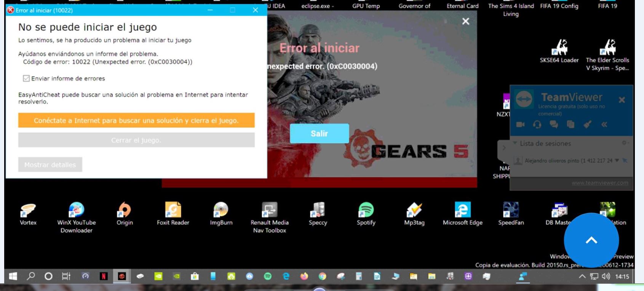The width and height of the screenshot is (644, 291).
Task: Open the TeamViewer video camera option
Action: pyautogui.click(x=520, y=124)
